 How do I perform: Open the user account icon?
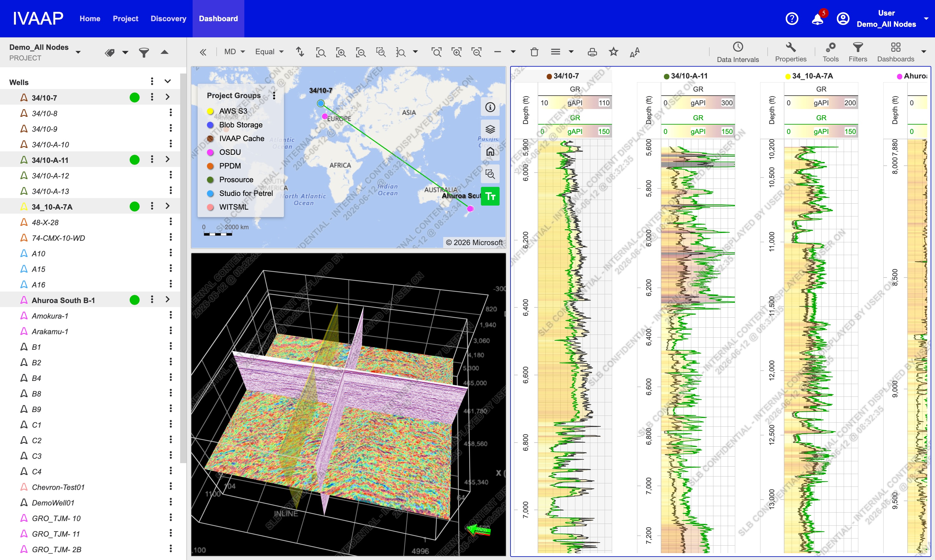click(x=843, y=18)
